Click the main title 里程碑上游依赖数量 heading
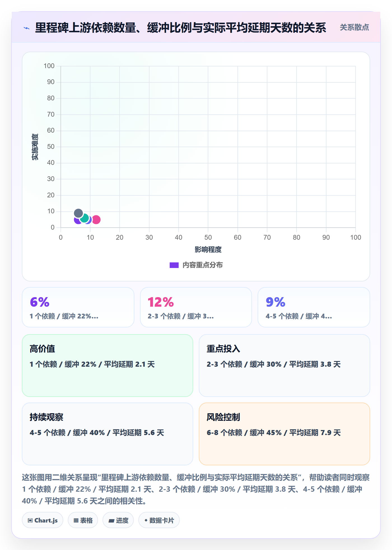This screenshot has width=392, height=550. [181, 28]
